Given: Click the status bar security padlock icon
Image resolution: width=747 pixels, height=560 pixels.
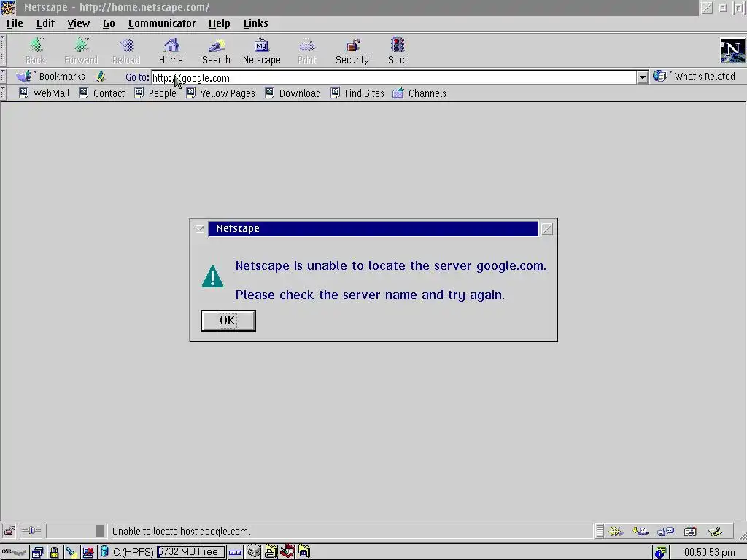Looking at the screenshot, I should (x=9, y=531).
